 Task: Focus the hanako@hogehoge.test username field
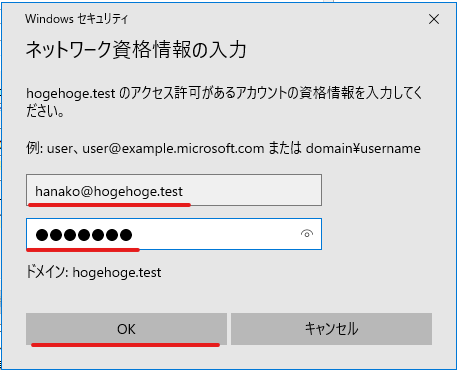pyautogui.click(x=174, y=190)
